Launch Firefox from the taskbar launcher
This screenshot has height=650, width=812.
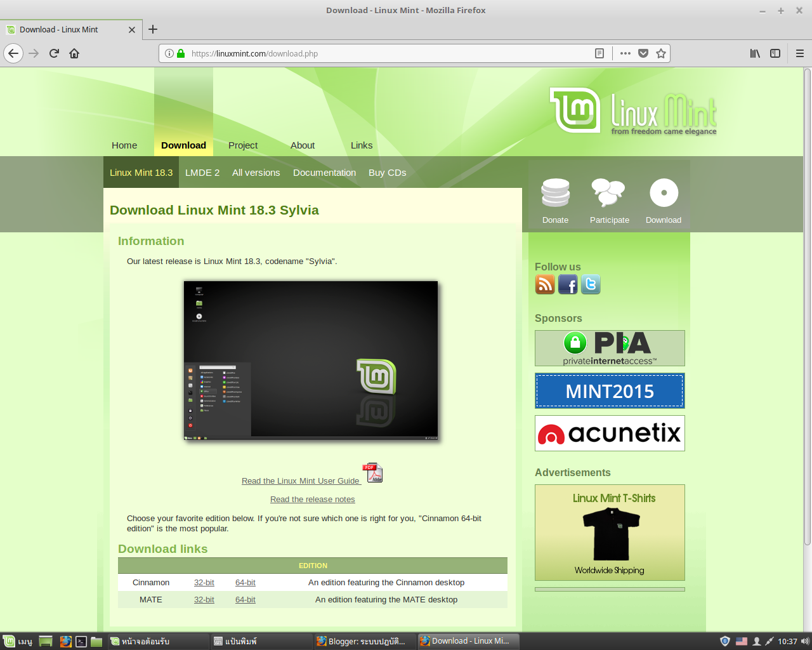coord(65,641)
